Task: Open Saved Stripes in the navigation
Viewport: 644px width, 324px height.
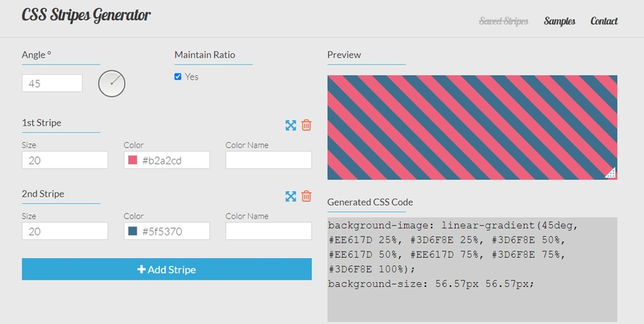Action: pyautogui.click(x=504, y=21)
